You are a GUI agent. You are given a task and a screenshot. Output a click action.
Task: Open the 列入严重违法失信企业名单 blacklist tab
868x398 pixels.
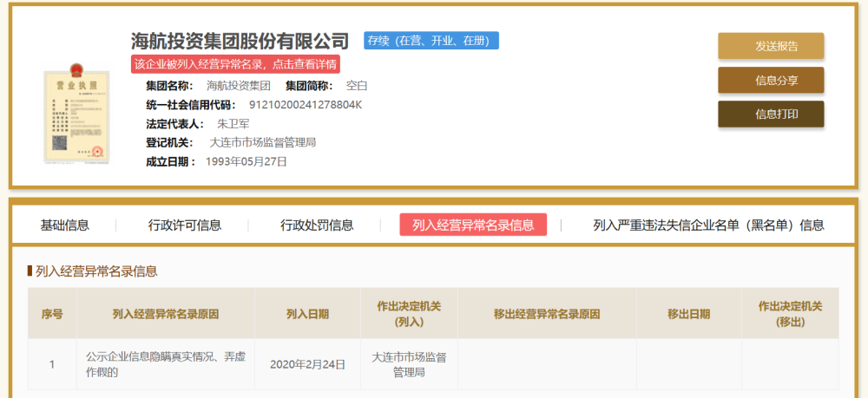pyautogui.click(x=708, y=225)
